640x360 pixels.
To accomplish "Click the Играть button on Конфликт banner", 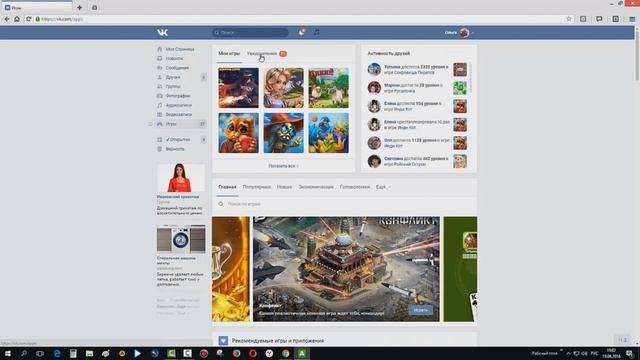I will (421, 310).
